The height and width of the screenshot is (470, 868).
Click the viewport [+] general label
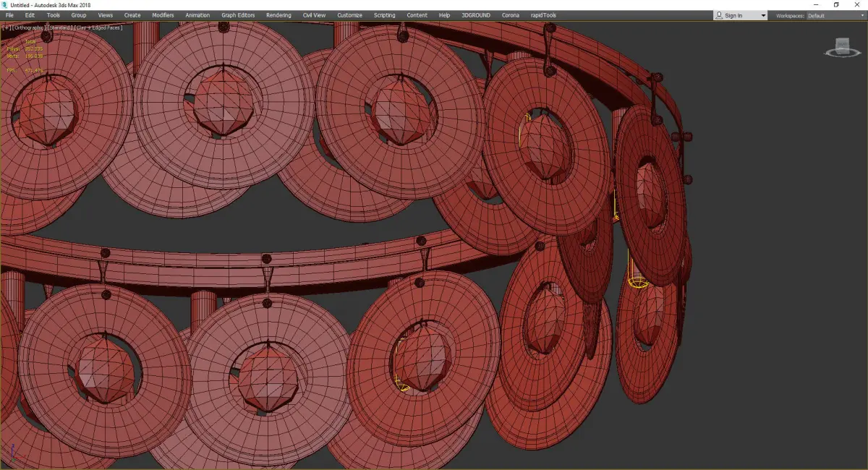pyautogui.click(x=5, y=27)
